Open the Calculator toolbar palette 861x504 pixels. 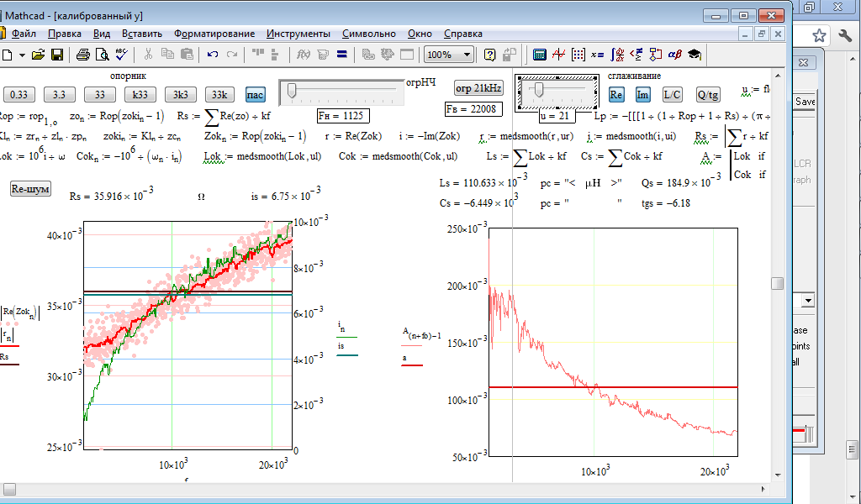[x=540, y=55]
